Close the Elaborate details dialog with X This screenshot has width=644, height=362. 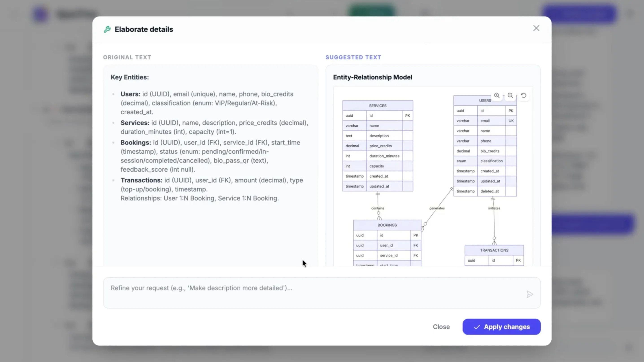point(536,28)
